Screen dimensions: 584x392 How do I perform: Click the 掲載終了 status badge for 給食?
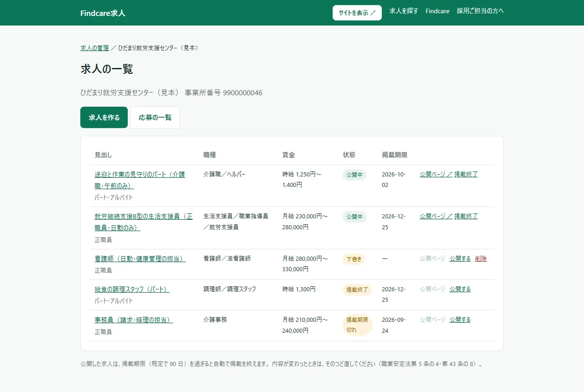coord(357,290)
